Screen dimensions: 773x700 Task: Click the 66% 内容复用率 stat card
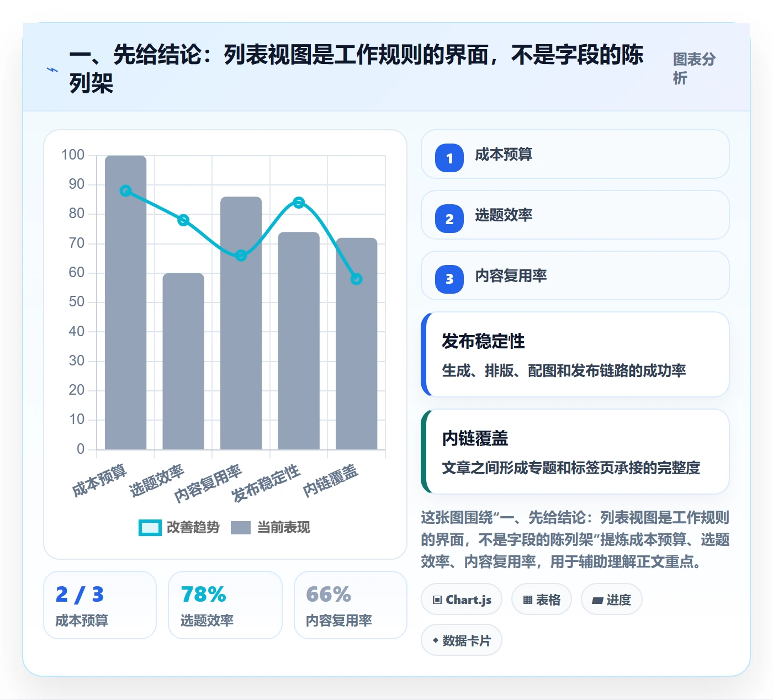click(351, 605)
